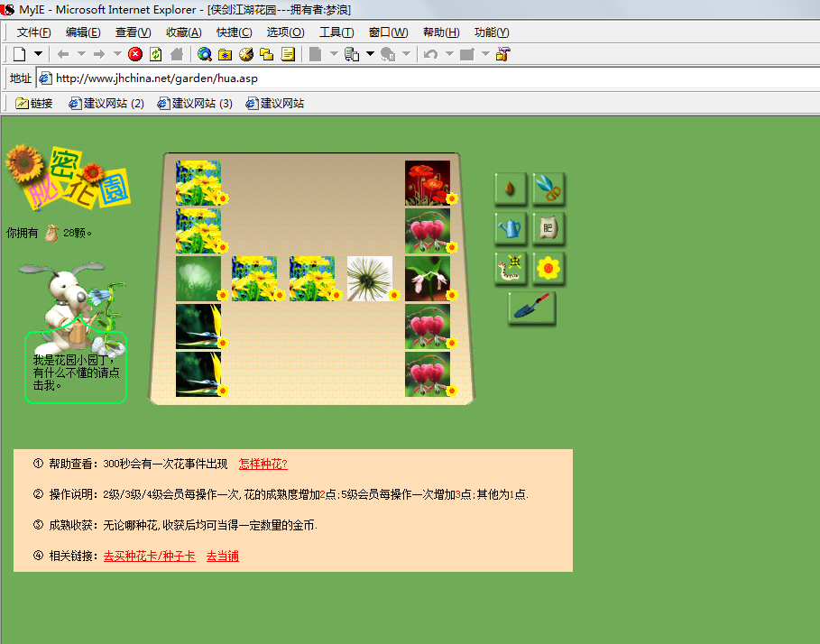Image resolution: width=820 pixels, height=644 pixels.
Task: Click the misty green seedling plot
Action: [198, 279]
